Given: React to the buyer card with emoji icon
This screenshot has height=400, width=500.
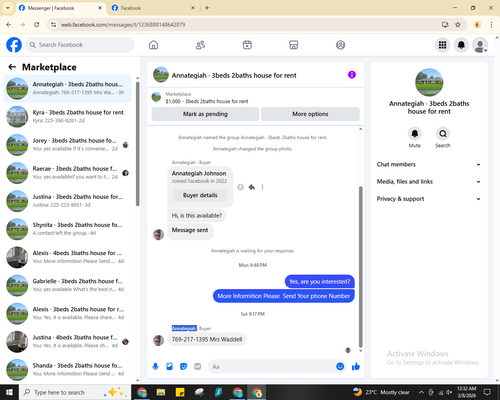Looking at the screenshot, I should pos(241,187).
